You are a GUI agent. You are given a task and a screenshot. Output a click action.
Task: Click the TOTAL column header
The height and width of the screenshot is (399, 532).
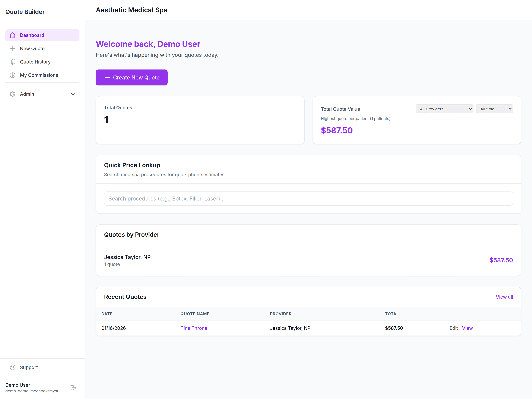(392, 314)
